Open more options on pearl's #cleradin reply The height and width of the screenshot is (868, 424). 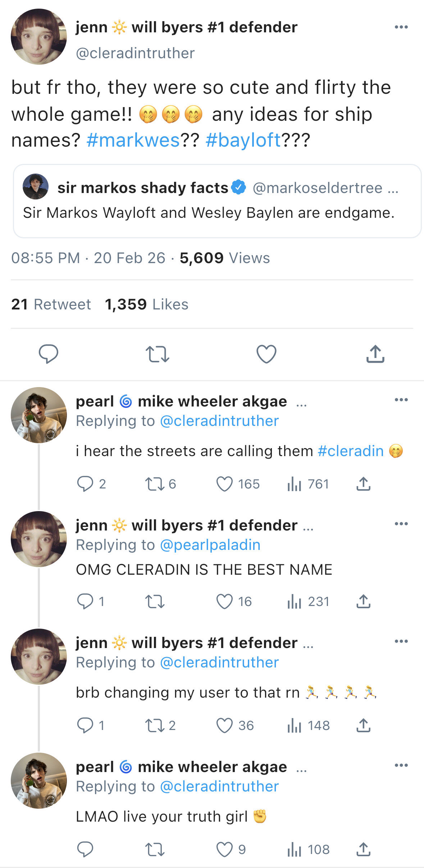[x=401, y=400]
